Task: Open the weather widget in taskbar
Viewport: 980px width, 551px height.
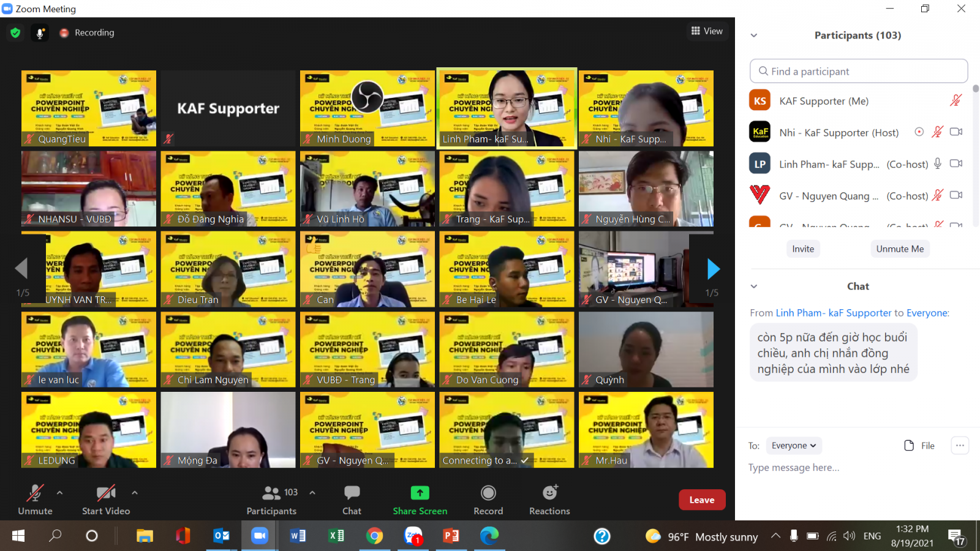Action: (x=702, y=537)
